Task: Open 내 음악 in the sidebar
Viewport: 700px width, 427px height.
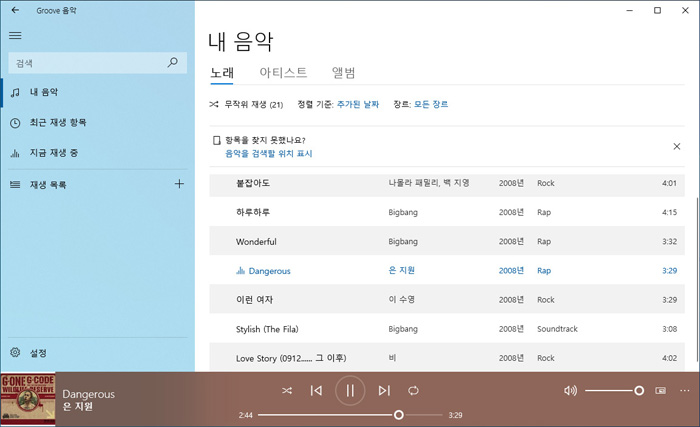Action: [97, 92]
